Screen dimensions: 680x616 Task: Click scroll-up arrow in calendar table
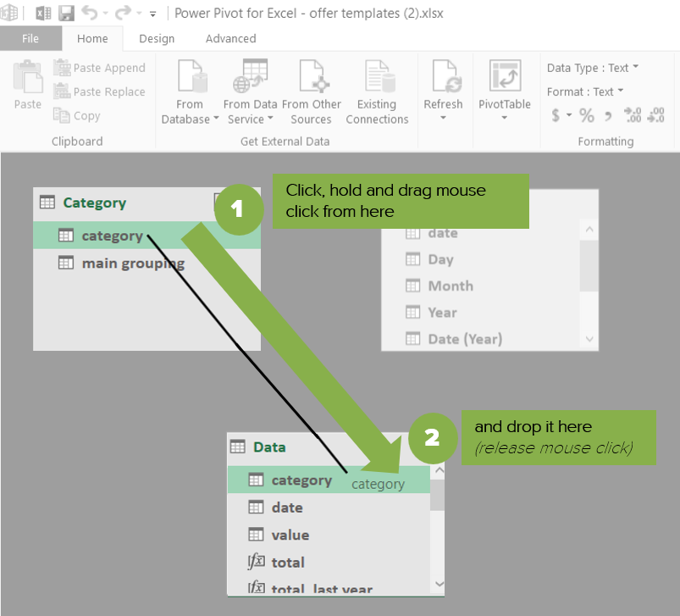(x=589, y=230)
